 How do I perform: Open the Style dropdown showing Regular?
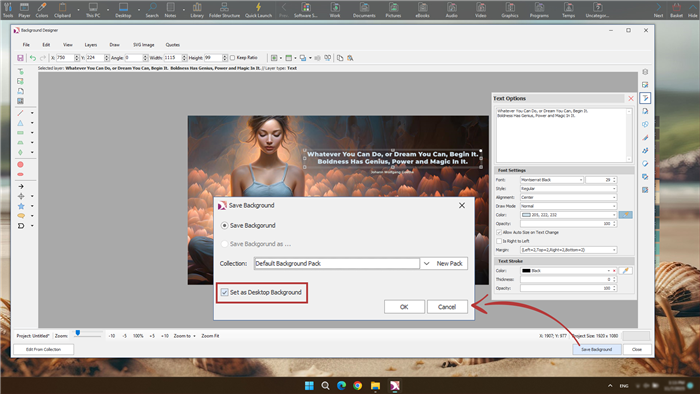[x=568, y=189]
